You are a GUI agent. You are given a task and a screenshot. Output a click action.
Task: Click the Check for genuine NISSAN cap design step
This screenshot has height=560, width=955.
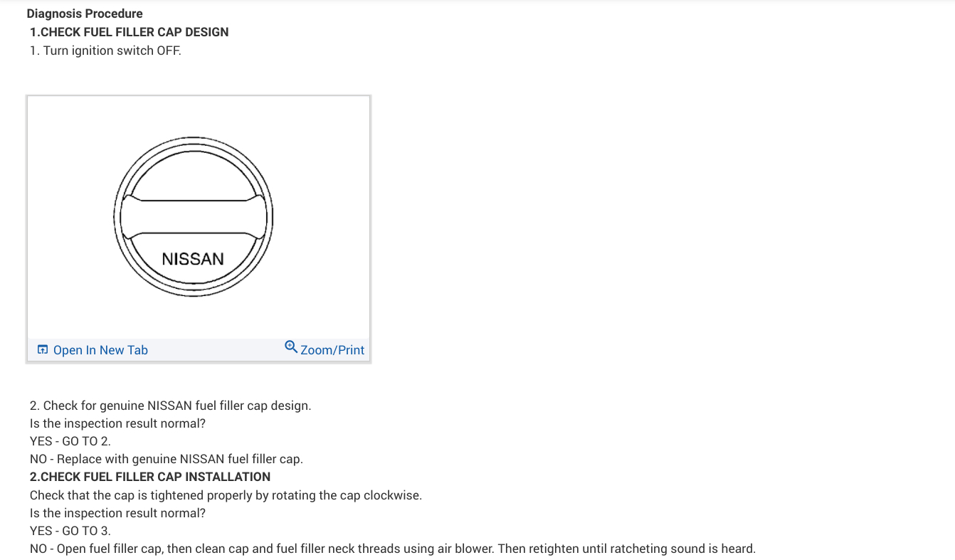171,406
